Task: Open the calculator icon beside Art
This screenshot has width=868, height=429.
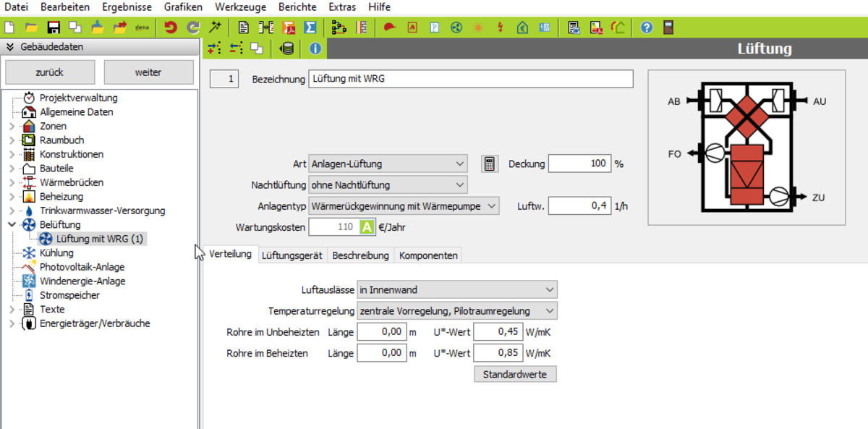Action: 490,163
